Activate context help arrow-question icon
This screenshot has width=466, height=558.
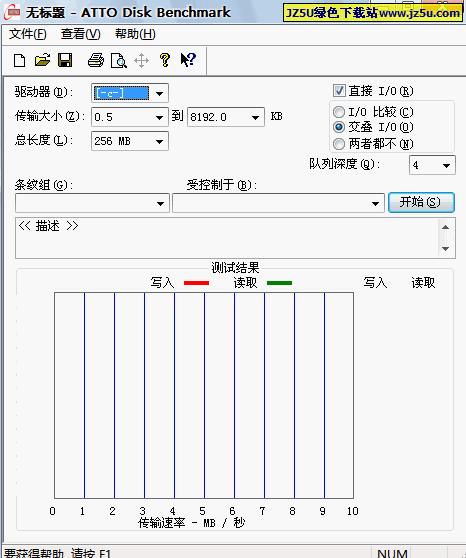pyautogui.click(x=188, y=60)
